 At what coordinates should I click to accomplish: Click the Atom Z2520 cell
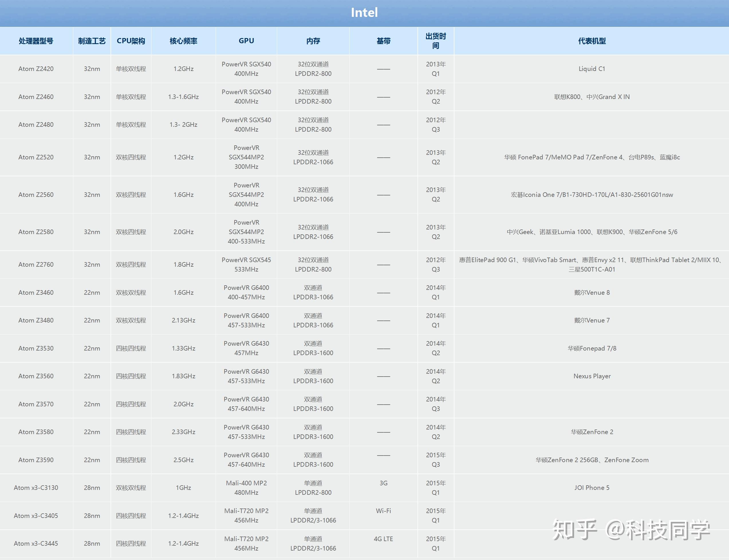36,157
